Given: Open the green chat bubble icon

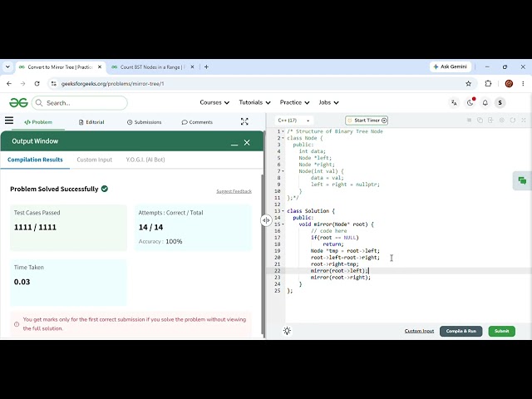Looking at the screenshot, I should coord(522,180).
